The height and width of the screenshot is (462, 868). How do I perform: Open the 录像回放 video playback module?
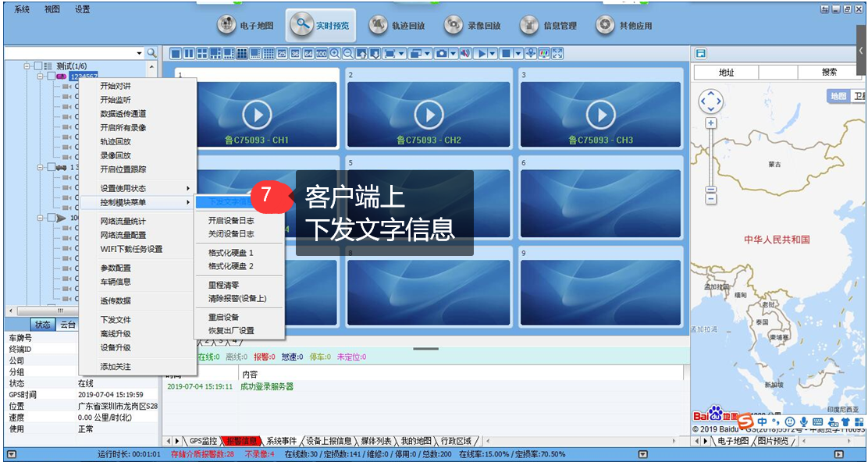coord(472,26)
